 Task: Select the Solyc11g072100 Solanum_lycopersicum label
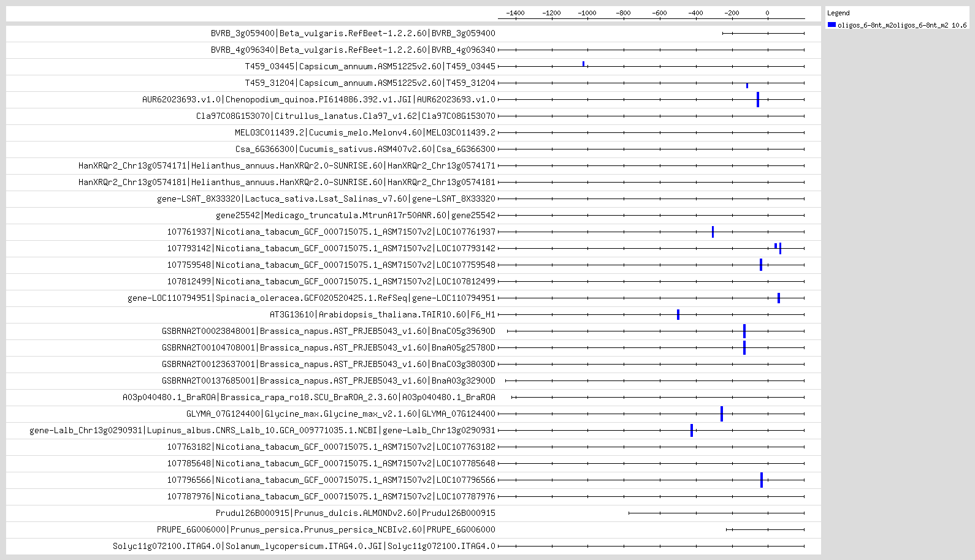(304, 546)
